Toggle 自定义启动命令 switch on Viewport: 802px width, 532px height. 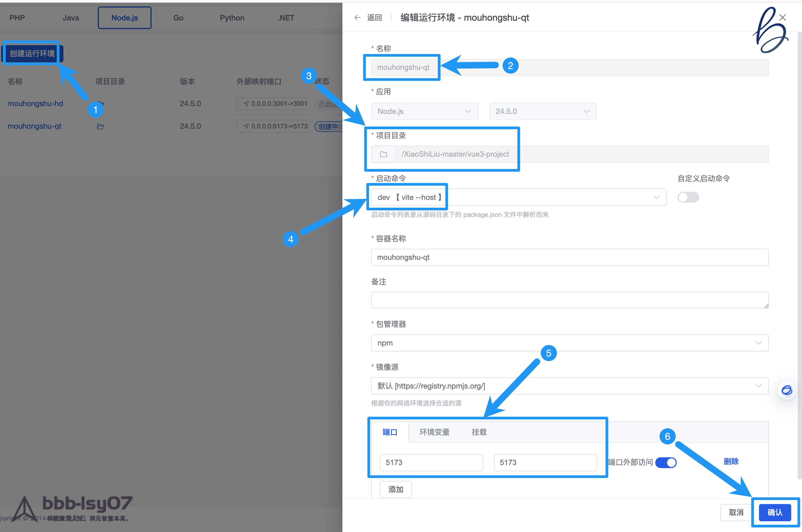click(x=688, y=197)
